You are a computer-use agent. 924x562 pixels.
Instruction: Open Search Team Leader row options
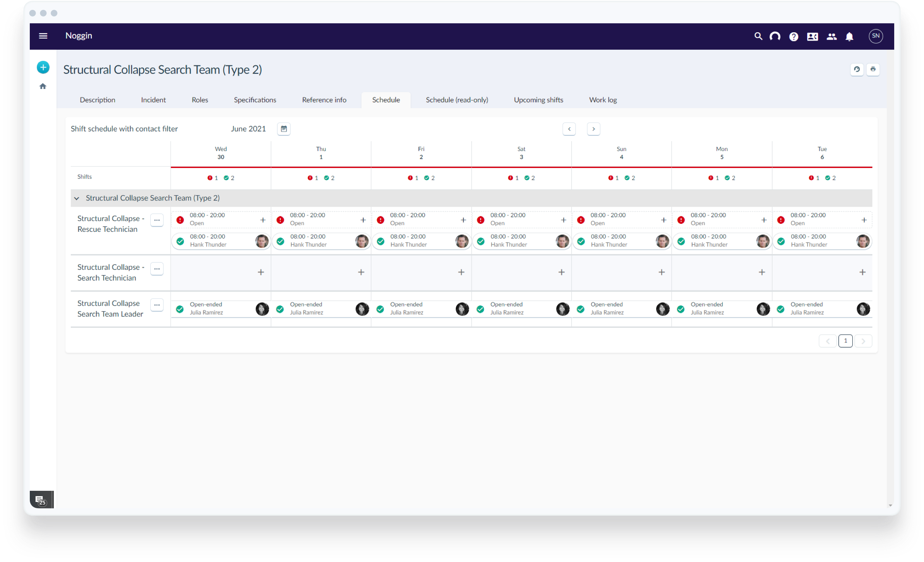(157, 305)
